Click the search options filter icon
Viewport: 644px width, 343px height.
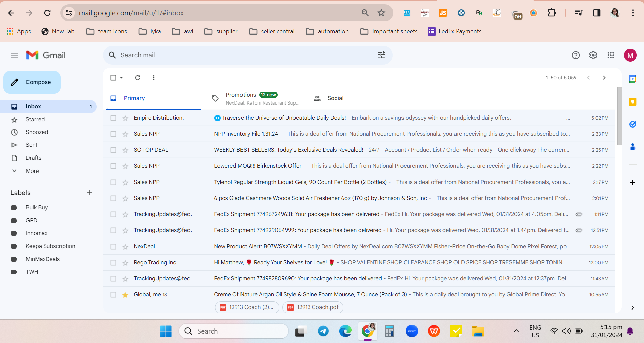[382, 55]
